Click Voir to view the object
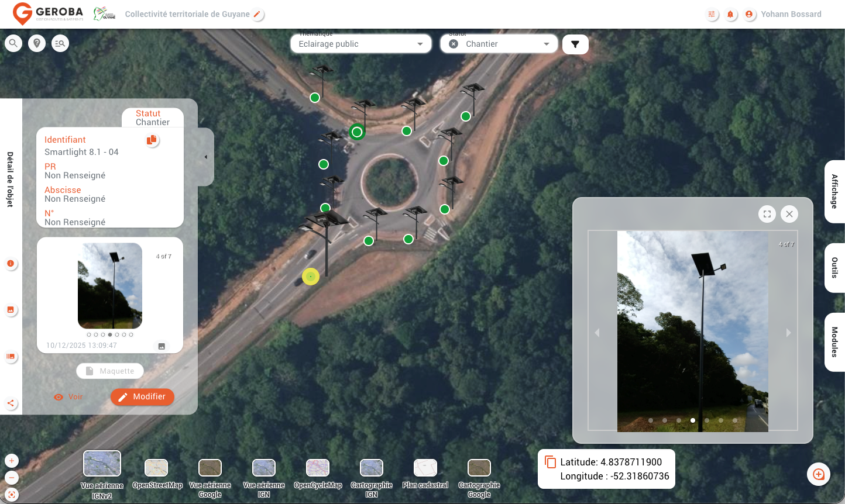 click(x=68, y=397)
